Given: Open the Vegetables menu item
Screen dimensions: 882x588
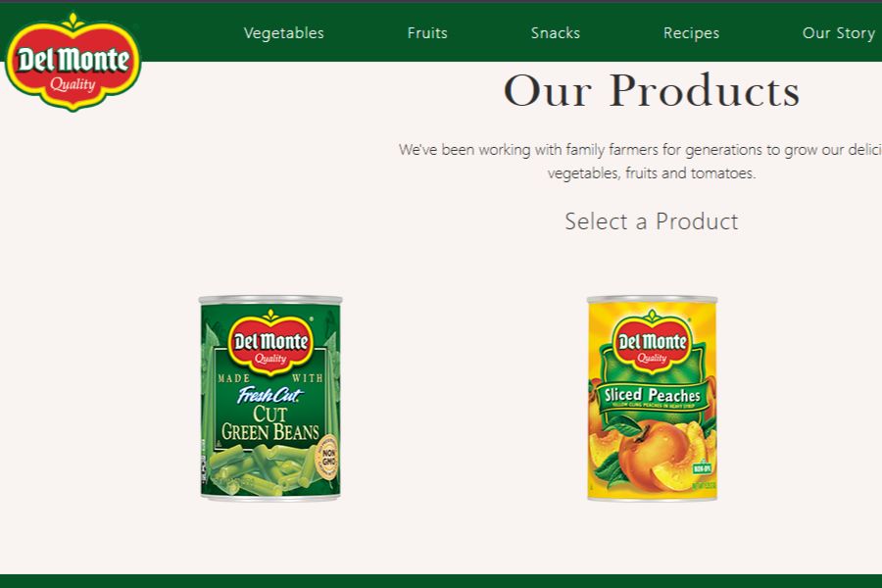Looking at the screenshot, I should coord(283,33).
